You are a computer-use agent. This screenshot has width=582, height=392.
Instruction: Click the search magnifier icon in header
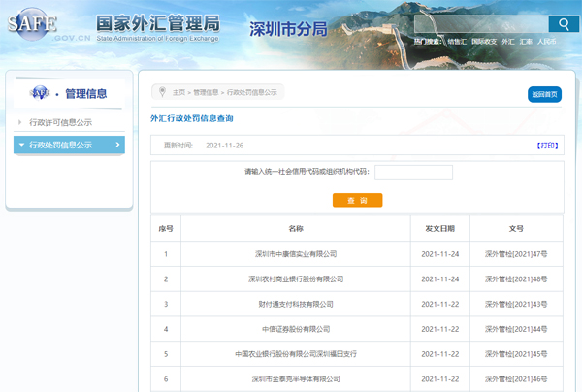tap(562, 24)
